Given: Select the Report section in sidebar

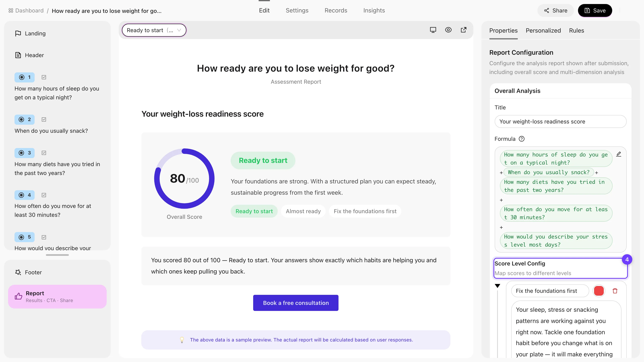Looking at the screenshot, I should tap(57, 296).
